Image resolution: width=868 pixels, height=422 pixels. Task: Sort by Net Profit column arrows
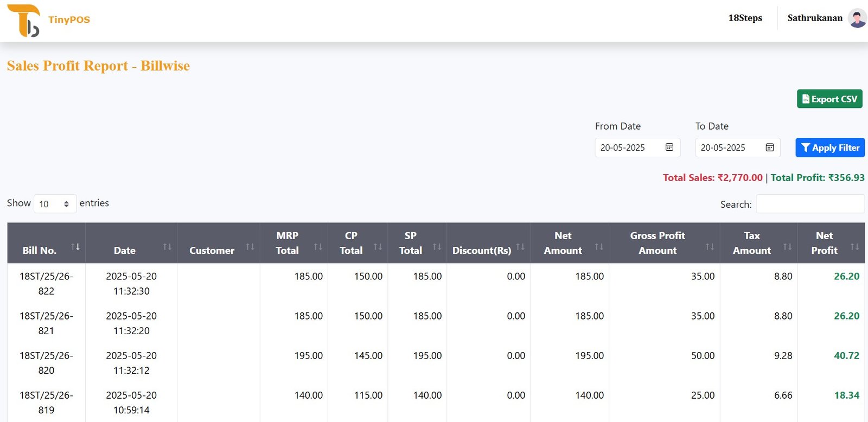point(854,247)
